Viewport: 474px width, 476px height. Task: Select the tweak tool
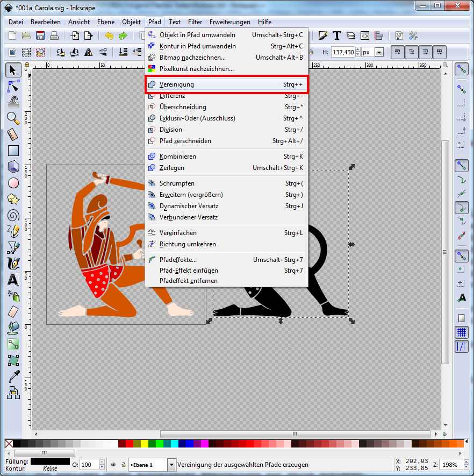coord(13,102)
